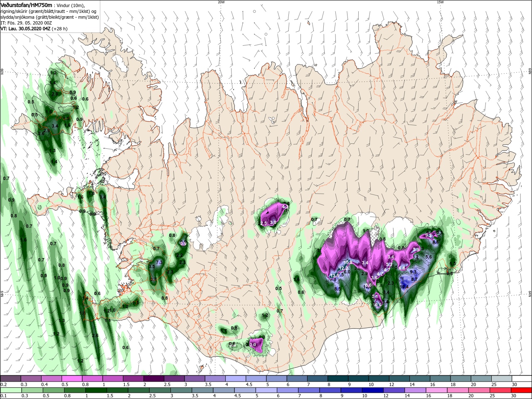The image size is (532, 399).
Task: Click the bottom-row green swatch labeled 0.5
Action: [53, 390]
